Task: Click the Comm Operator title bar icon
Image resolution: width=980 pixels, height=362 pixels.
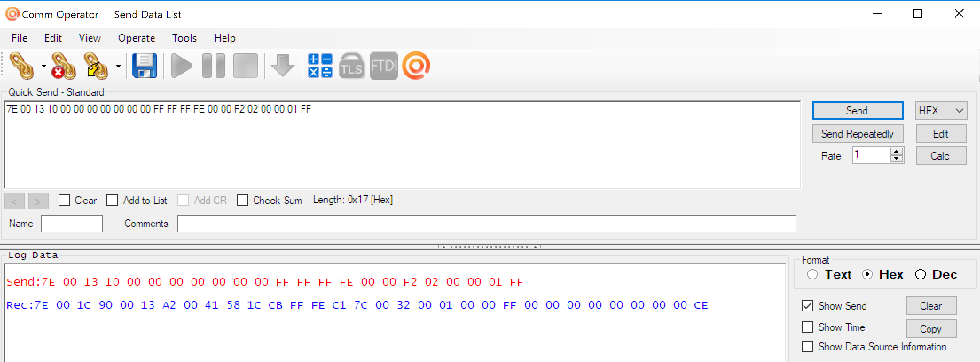Action: click(12, 14)
